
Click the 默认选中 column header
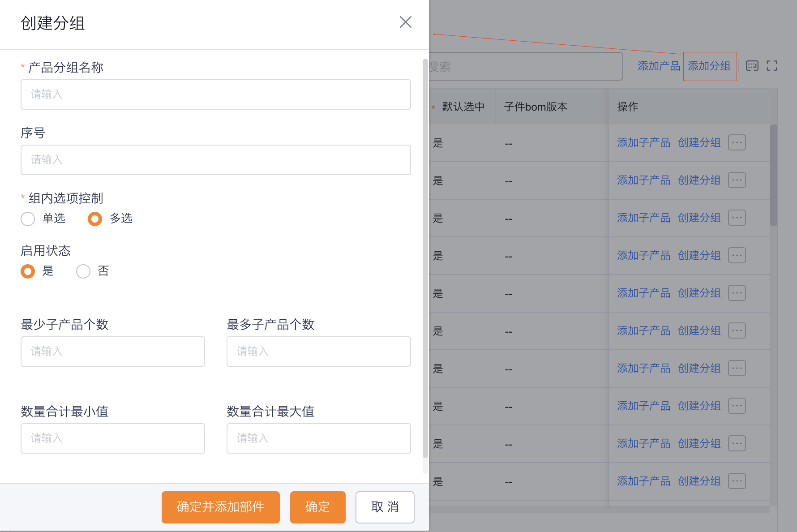click(x=463, y=107)
